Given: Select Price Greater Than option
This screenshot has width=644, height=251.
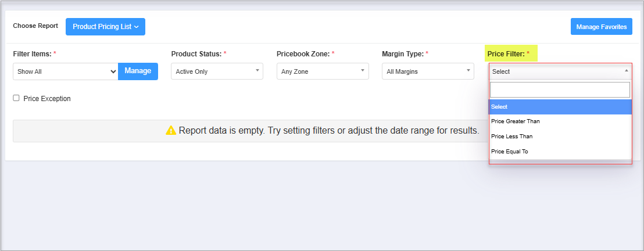Looking at the screenshot, I should (560, 121).
